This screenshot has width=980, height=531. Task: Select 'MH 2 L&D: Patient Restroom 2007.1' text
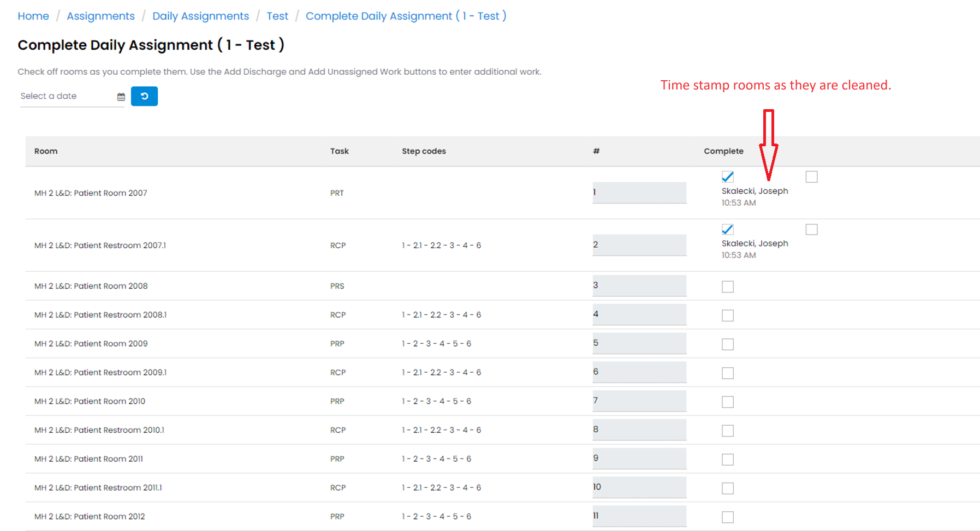click(x=100, y=246)
